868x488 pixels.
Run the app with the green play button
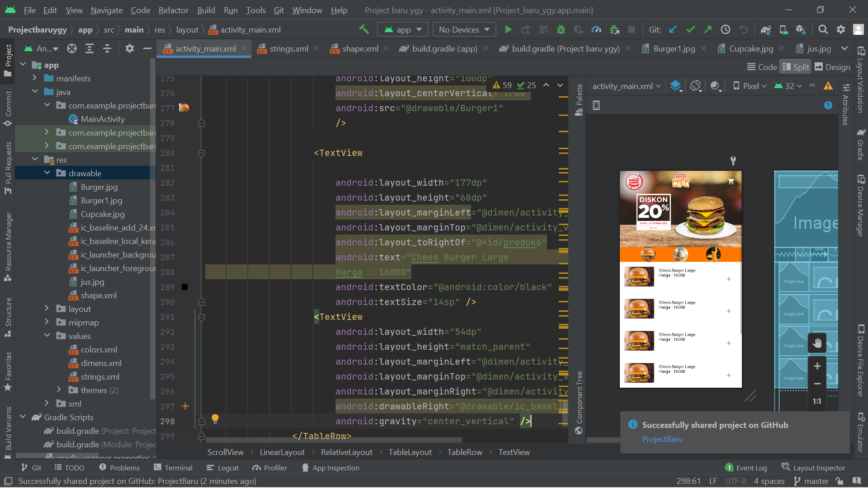coord(508,29)
